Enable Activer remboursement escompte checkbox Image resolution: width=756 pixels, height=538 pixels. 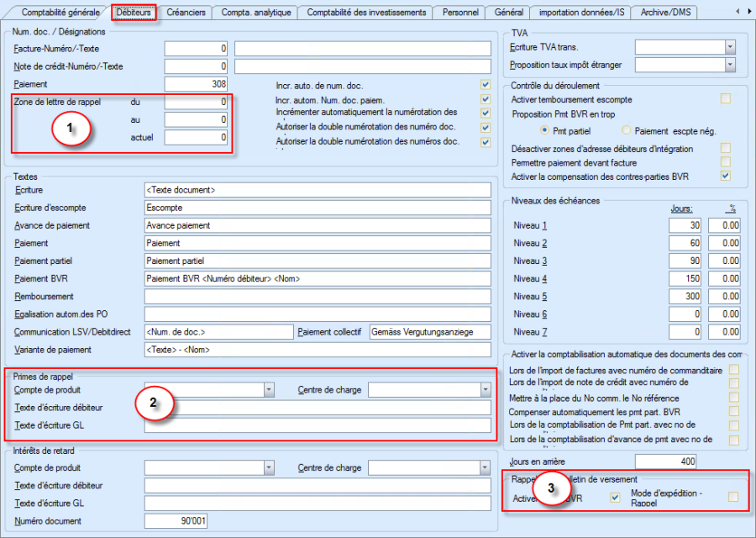coord(725,99)
